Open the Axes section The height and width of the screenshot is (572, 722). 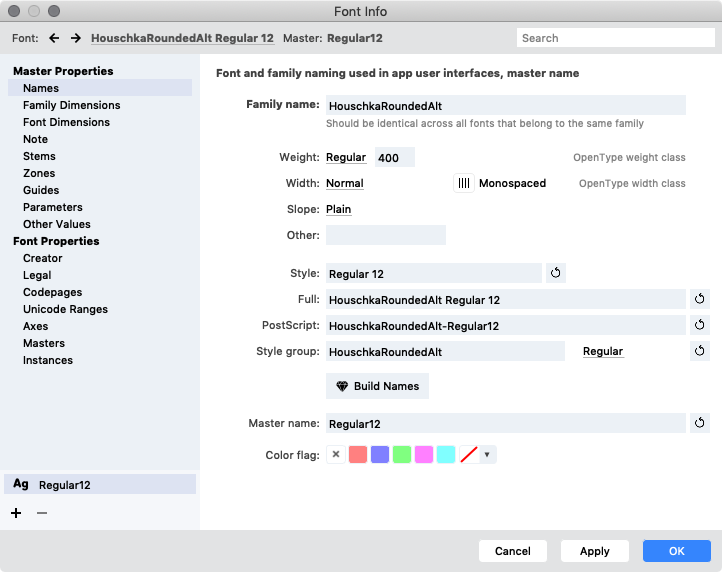pyautogui.click(x=35, y=326)
